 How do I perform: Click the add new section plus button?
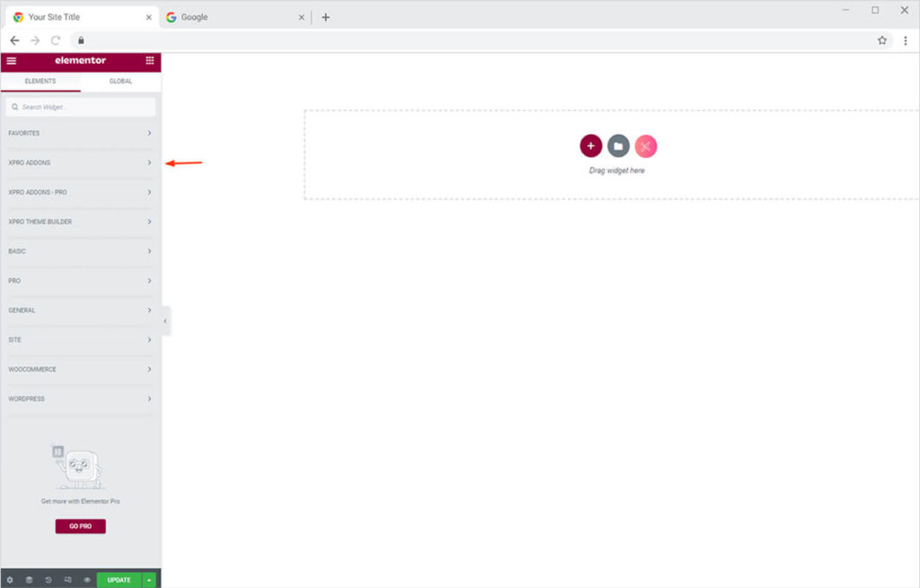[590, 146]
